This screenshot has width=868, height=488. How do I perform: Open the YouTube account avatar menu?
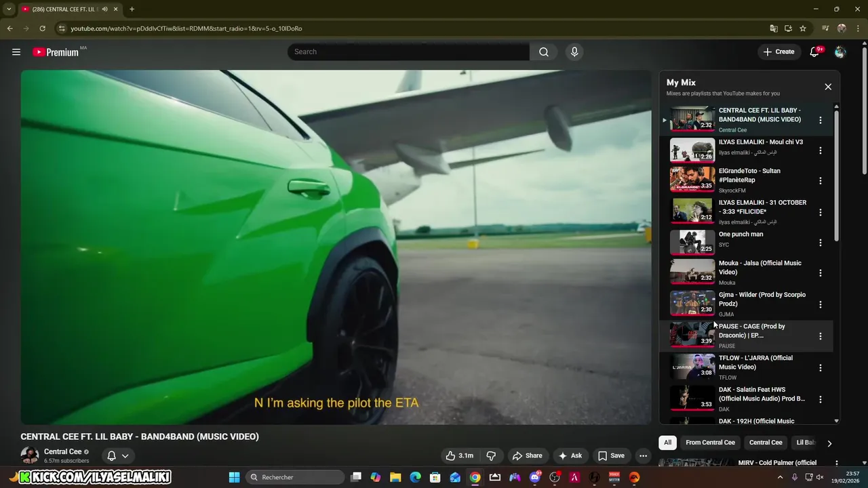[x=840, y=52]
